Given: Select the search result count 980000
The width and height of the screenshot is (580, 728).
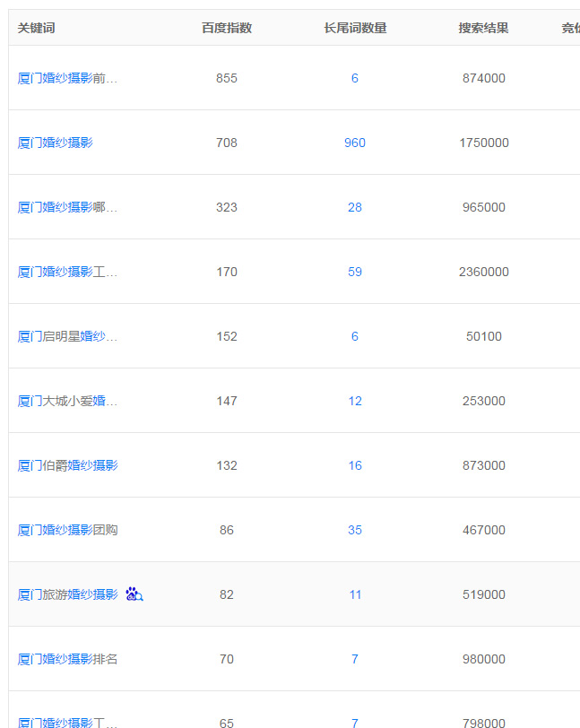Looking at the screenshot, I should 484,659.
